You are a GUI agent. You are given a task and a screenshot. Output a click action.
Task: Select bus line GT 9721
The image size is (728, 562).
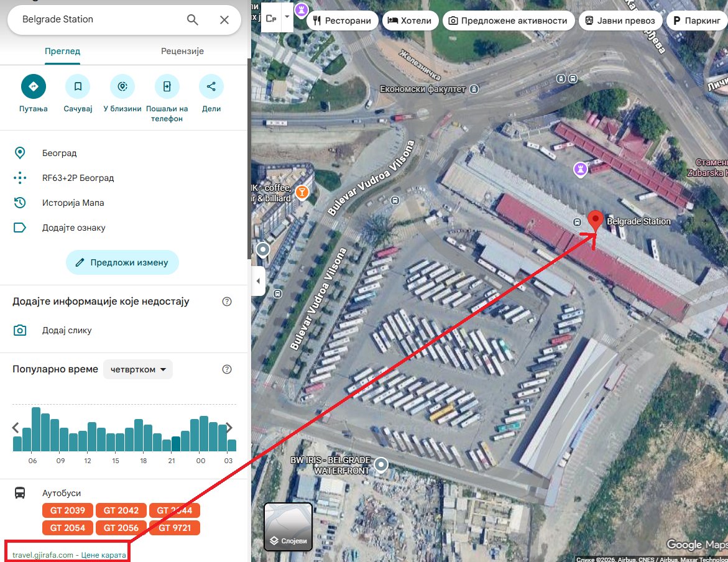tap(175, 528)
